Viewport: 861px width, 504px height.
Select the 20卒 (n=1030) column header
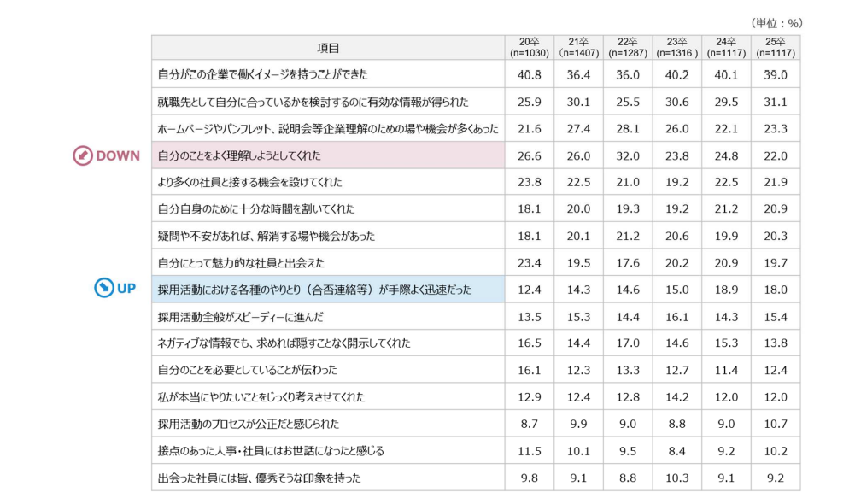[x=530, y=48]
